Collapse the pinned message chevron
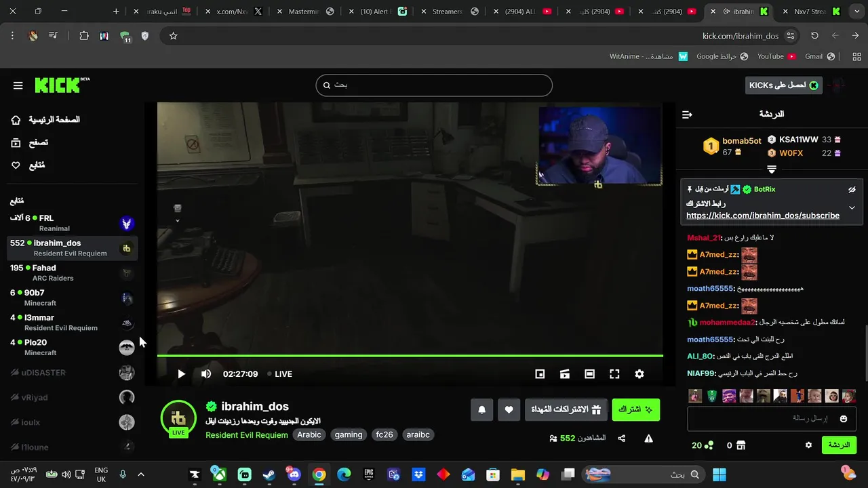Screen dimensions: 868x488 click(852, 208)
